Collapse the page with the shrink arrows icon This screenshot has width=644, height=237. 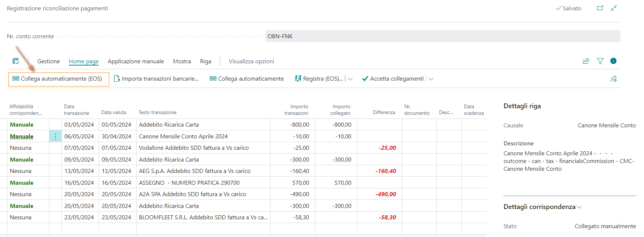[613, 8]
